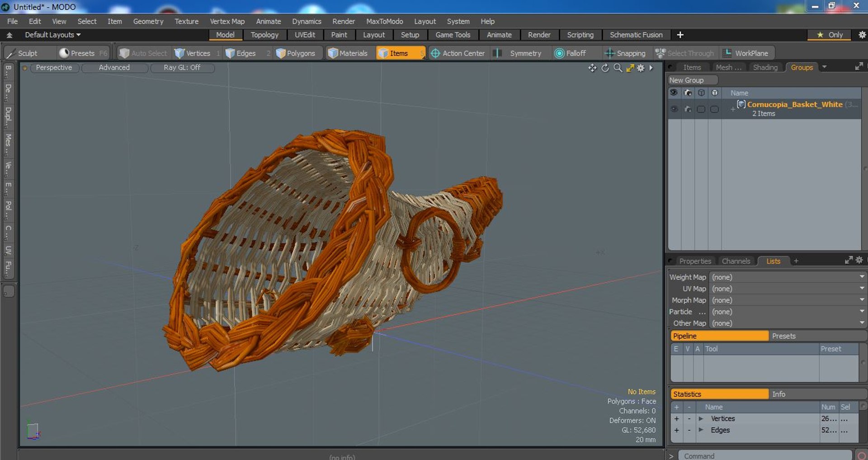Enable Snapping

(626, 53)
